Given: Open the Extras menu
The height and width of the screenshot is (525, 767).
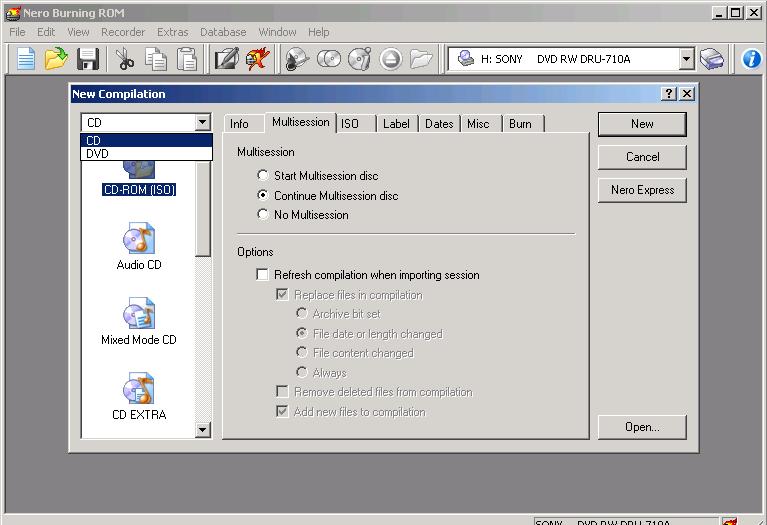Looking at the screenshot, I should coord(172,32).
